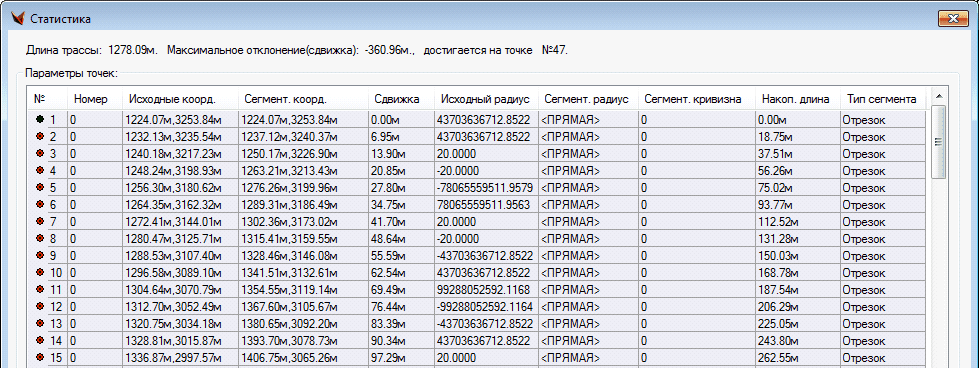Click the red point icon of row 2
Screen dimensions: 979x368
pos(40,136)
